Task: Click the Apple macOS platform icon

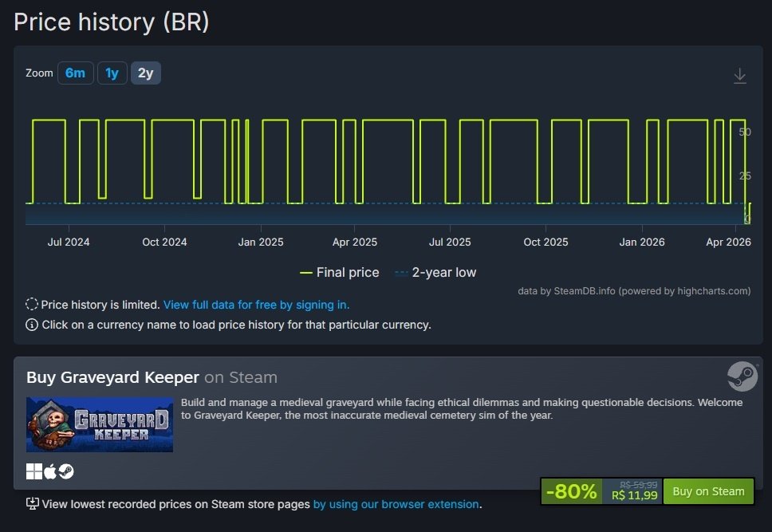Action: click(x=50, y=471)
